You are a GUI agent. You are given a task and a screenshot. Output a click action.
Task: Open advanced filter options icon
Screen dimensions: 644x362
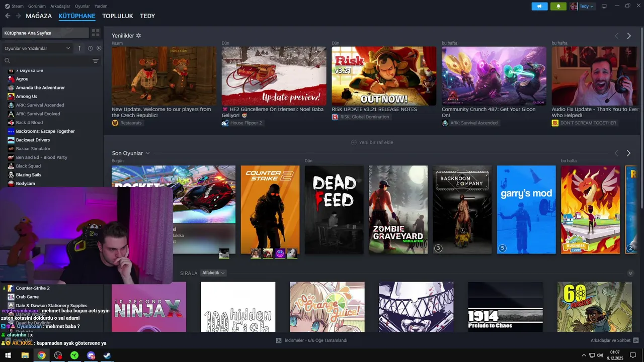pos(96,61)
